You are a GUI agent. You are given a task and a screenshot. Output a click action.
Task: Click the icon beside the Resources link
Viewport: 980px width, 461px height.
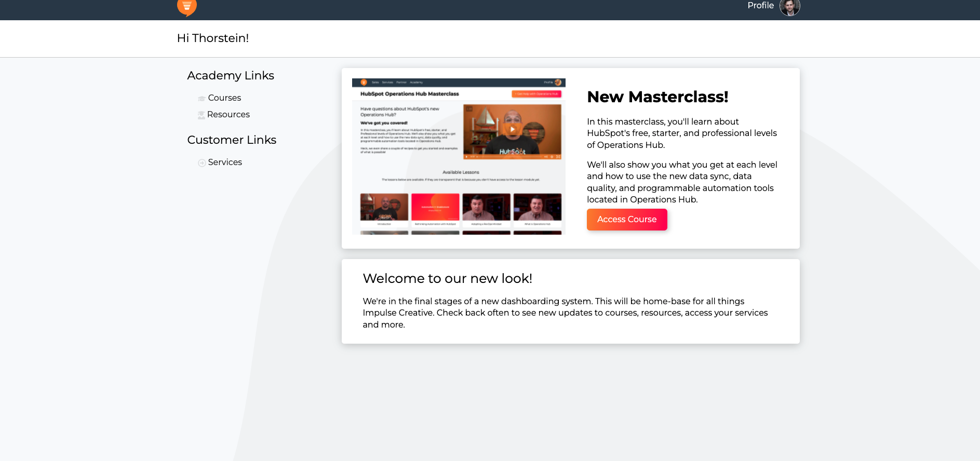tap(202, 115)
